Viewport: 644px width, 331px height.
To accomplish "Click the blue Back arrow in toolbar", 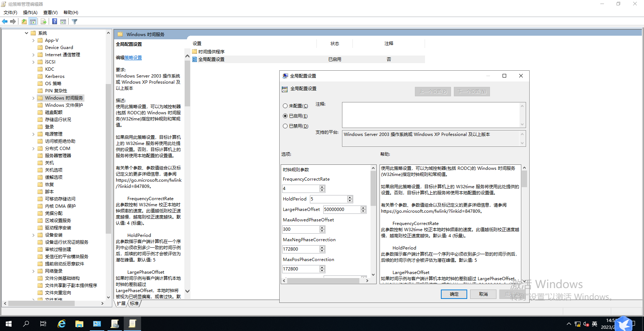I will pyautogui.click(x=5, y=22).
